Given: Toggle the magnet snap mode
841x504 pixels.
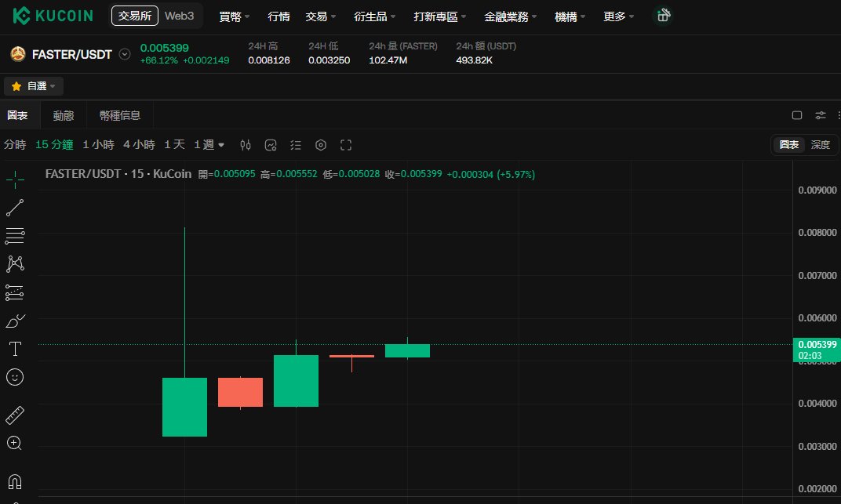Looking at the screenshot, I should coord(15,481).
